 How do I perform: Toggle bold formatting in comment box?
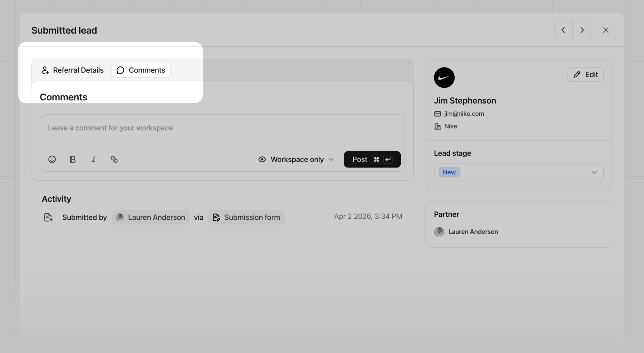tap(73, 159)
